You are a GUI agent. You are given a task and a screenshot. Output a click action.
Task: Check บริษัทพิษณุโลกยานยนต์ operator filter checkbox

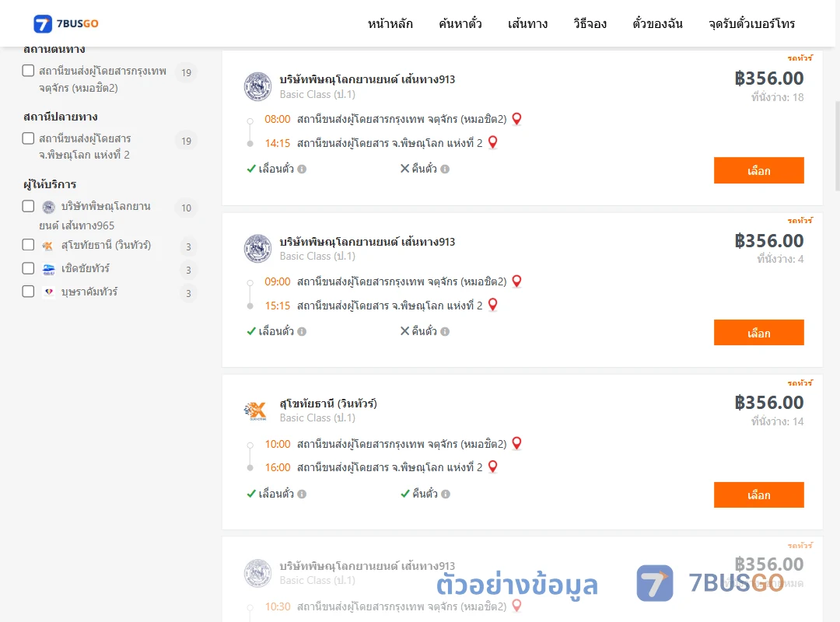tap(29, 206)
